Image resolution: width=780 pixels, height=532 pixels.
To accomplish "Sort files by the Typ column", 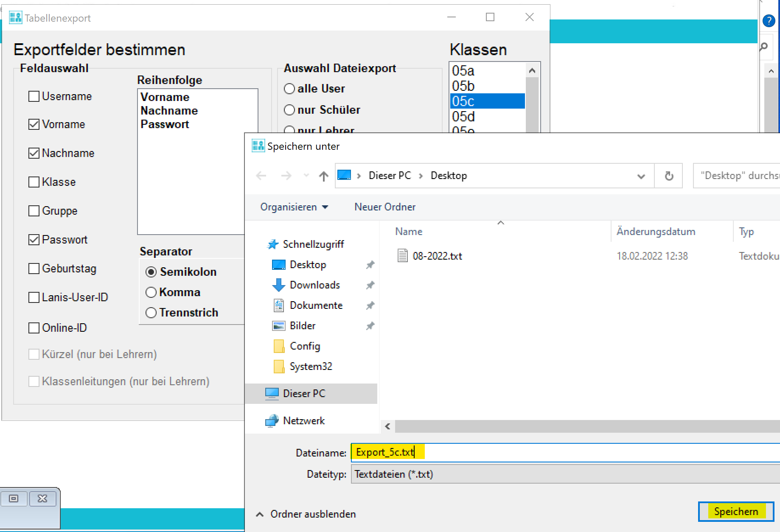I will (746, 232).
